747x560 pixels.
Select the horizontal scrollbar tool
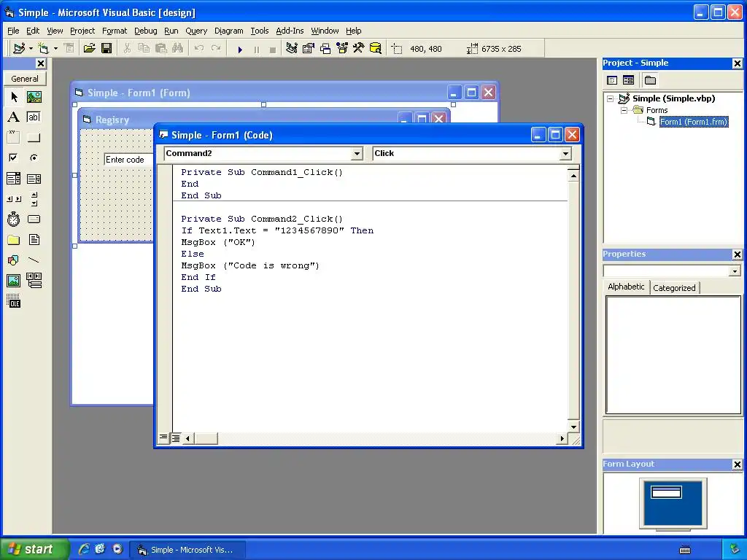click(x=14, y=199)
